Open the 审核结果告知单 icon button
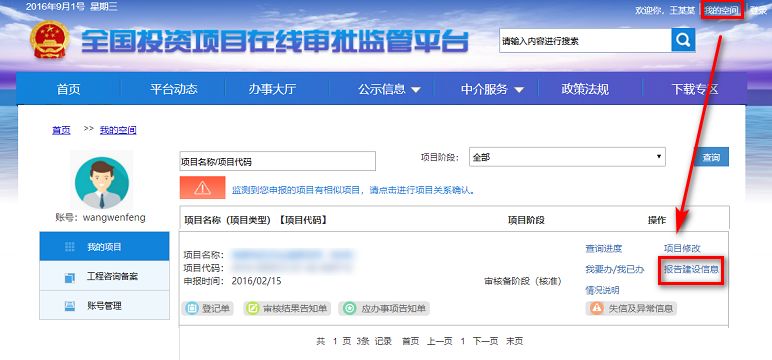772x360 pixels. 288,309
